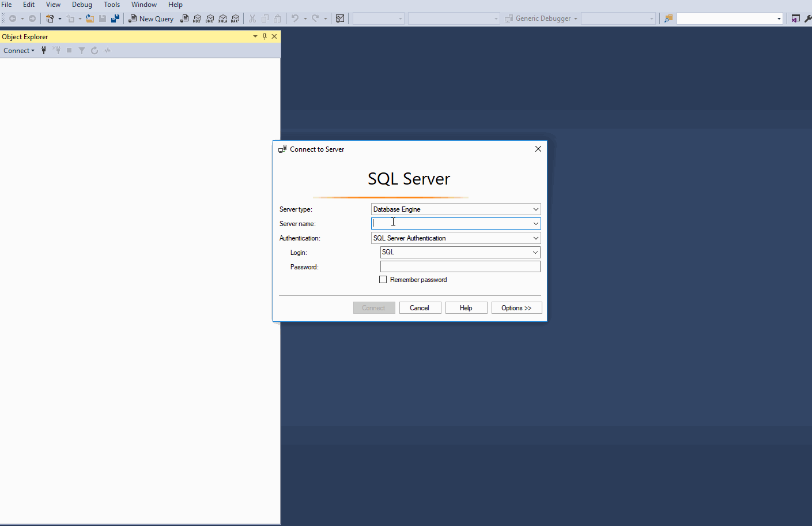
Task: Click Connect Object Explorer plug icon
Action: 44,50
